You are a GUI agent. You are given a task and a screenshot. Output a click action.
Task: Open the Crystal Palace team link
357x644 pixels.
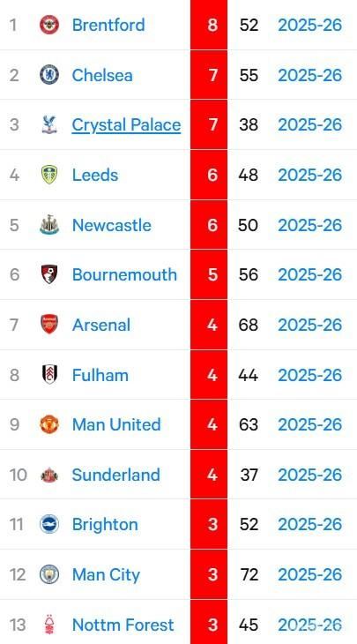pos(126,125)
